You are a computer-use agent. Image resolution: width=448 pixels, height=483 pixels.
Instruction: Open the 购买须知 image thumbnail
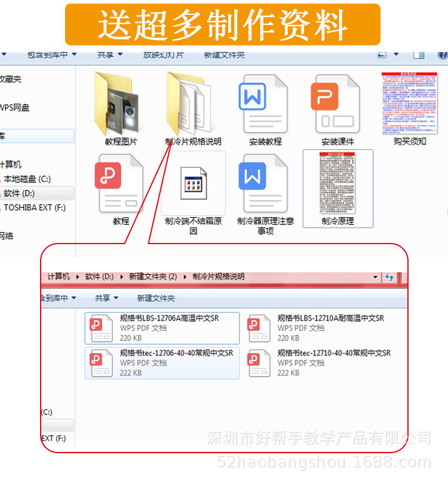(410, 109)
